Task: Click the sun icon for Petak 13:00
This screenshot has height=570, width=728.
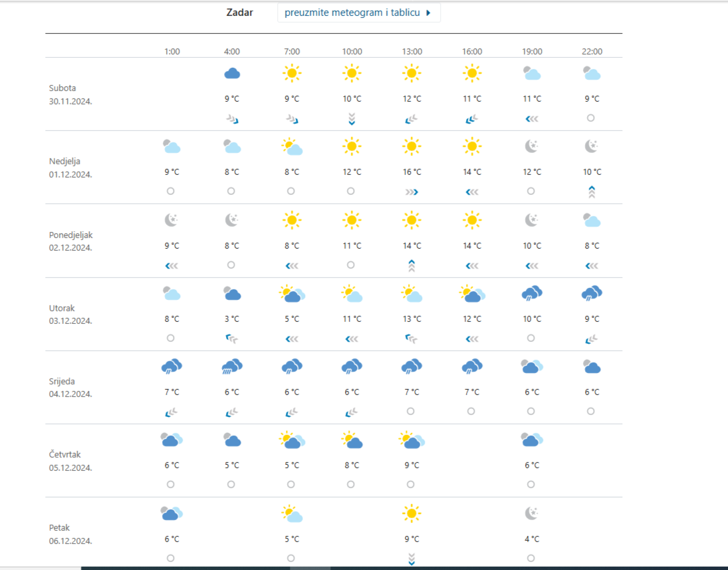Action: 412,513
